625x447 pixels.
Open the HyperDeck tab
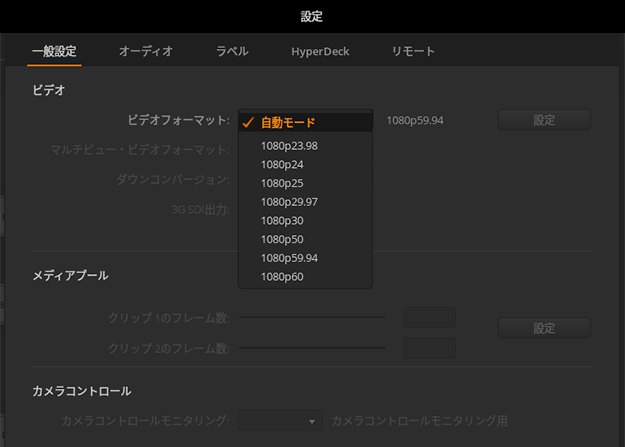(x=320, y=51)
